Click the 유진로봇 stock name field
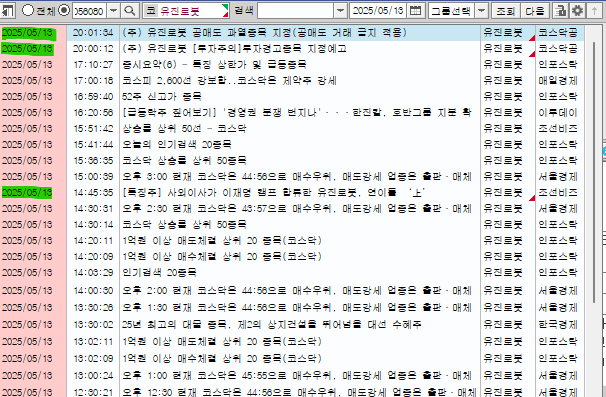 [x=192, y=11]
